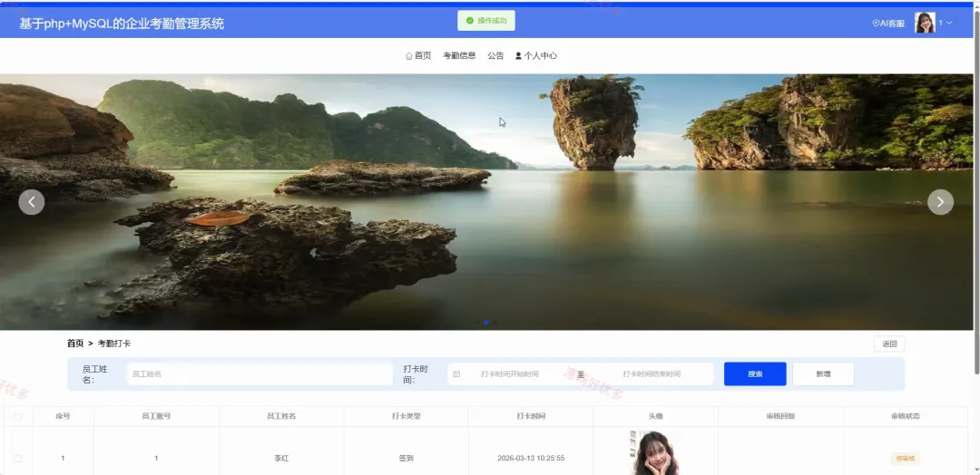980x475 pixels.
Task: Open the 考勤信息 menu item
Action: click(x=459, y=55)
